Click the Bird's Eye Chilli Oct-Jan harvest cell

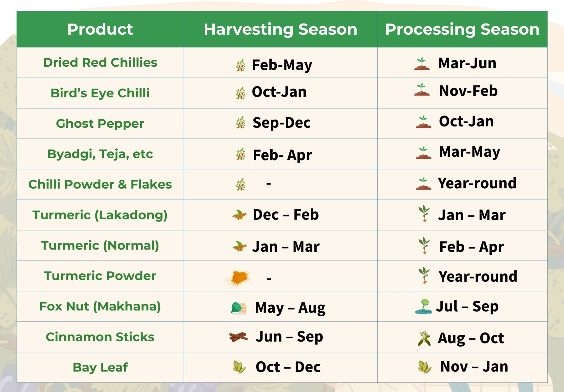coord(280,93)
